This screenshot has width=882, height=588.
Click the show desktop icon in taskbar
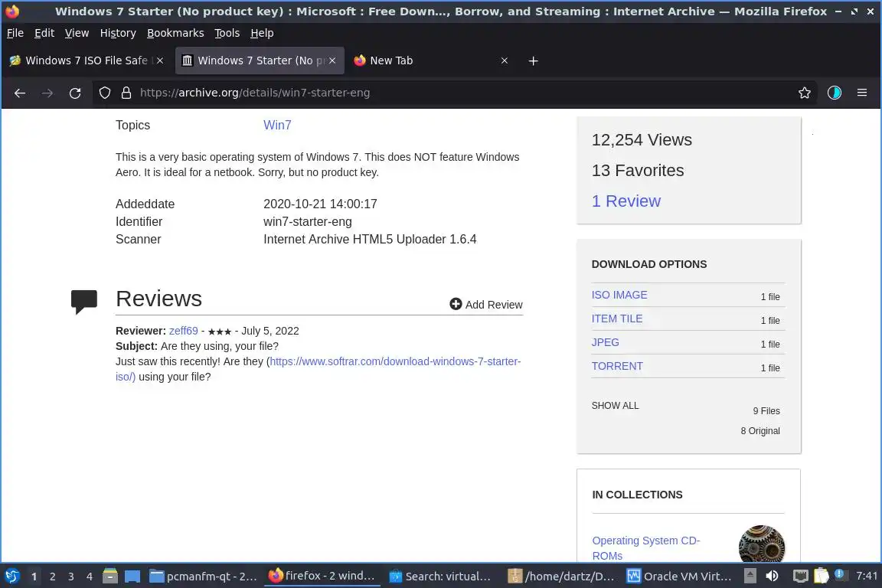pos(132,577)
